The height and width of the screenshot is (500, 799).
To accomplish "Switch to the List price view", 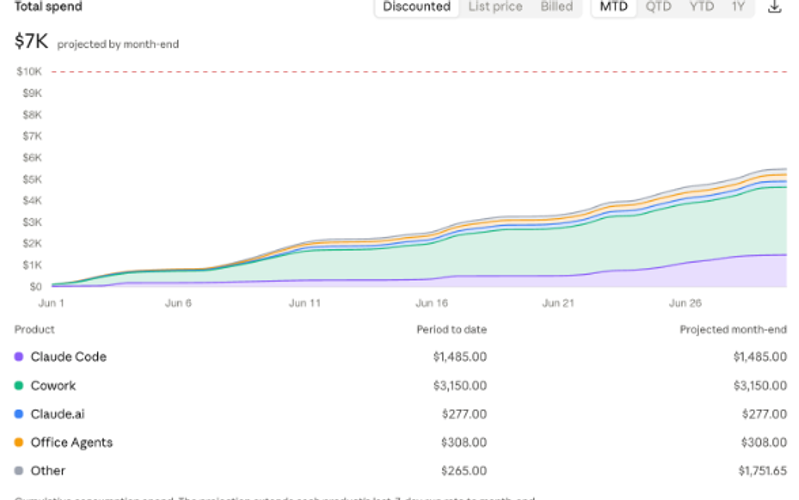I will pos(495,7).
